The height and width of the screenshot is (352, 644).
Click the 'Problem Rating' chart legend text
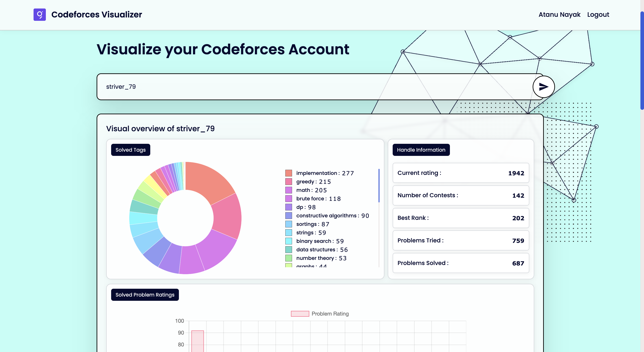(x=330, y=314)
